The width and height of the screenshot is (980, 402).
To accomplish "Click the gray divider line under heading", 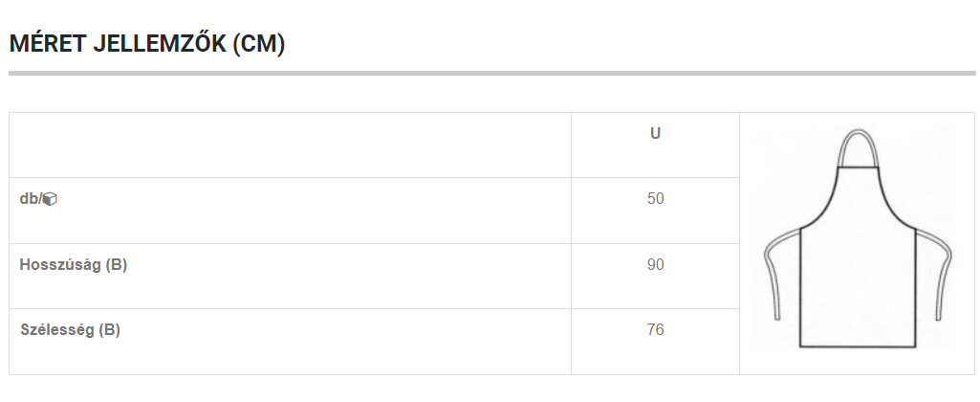I will [491, 74].
